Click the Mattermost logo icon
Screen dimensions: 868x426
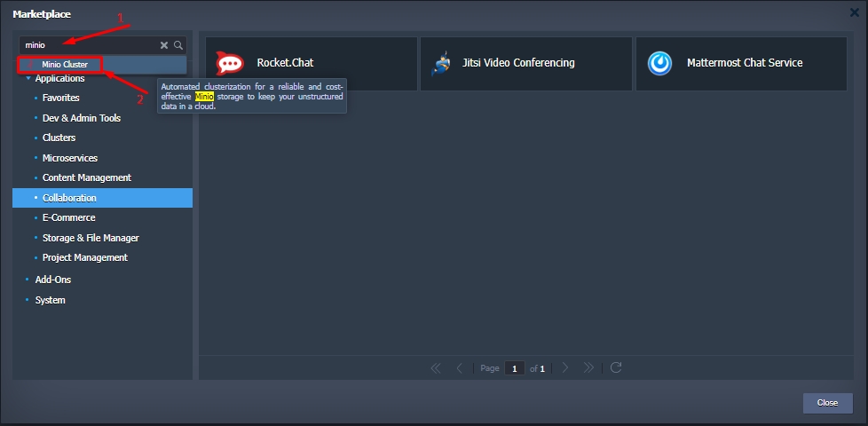(x=659, y=63)
